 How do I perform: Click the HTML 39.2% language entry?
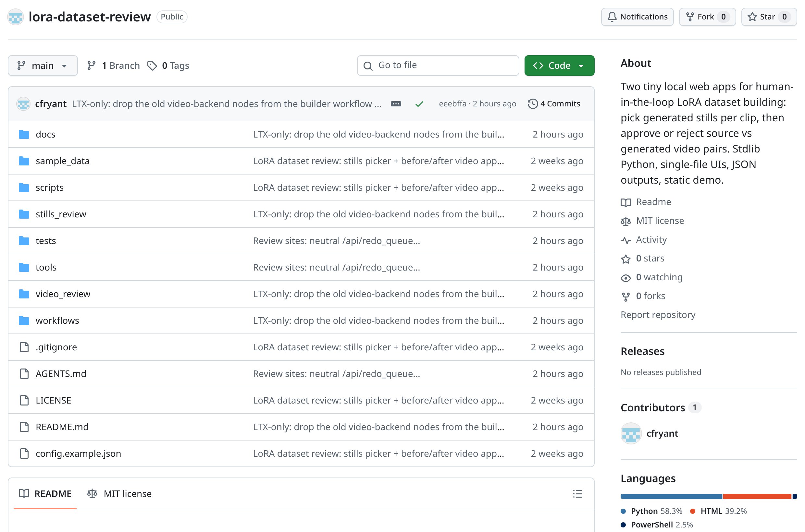coord(718,511)
